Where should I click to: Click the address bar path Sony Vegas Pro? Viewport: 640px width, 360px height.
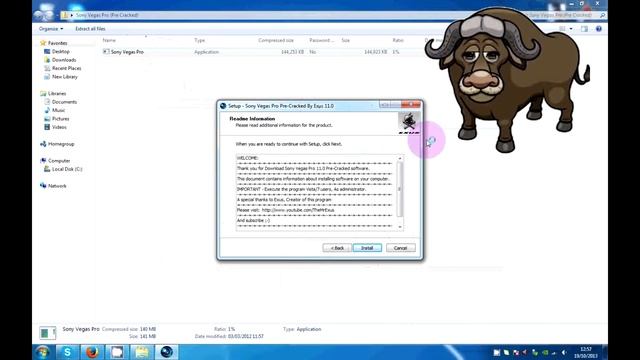tap(107, 15)
